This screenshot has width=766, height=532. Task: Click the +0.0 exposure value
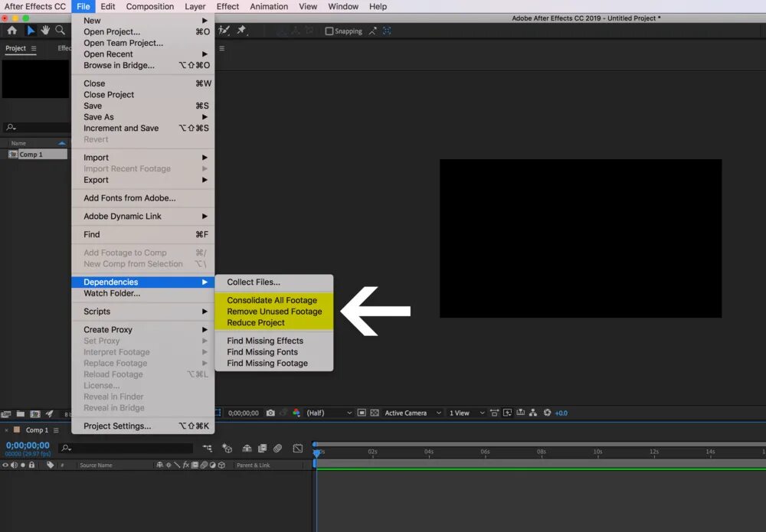[561, 413]
